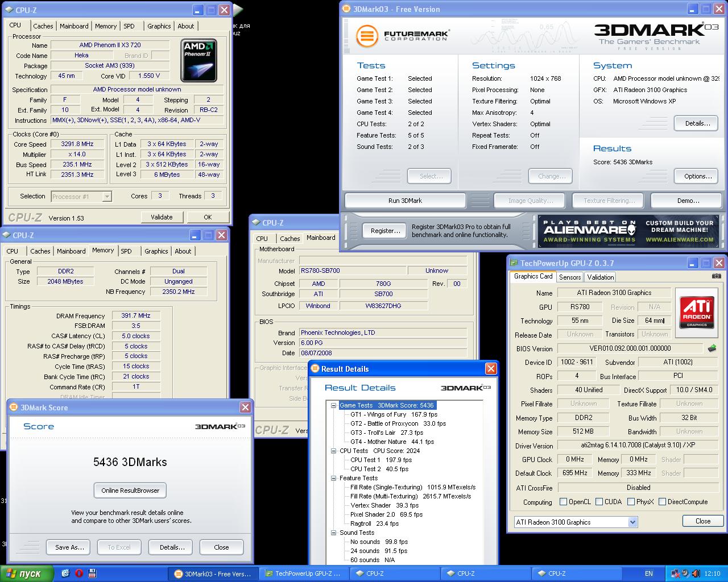Viewport: 728px width, 582px height.
Task: Select GT1 - Wings of Fury result row
Action: [394, 414]
